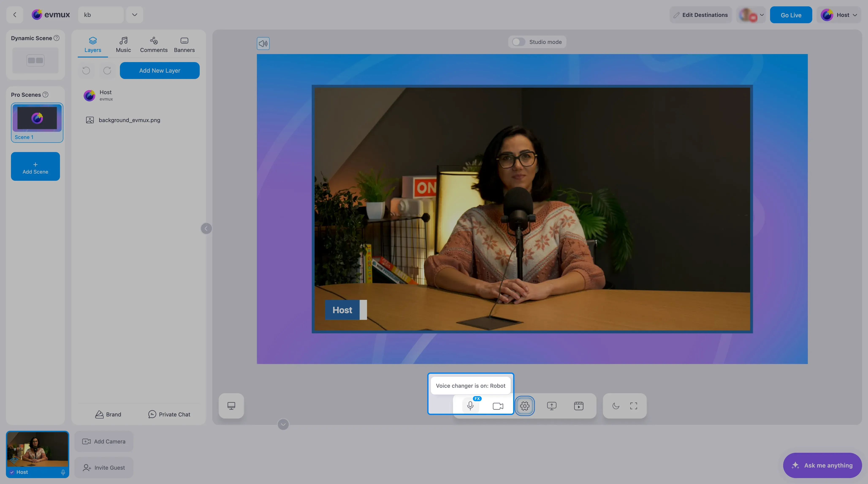Open the Comments tab
The height and width of the screenshot is (484, 868).
tap(154, 45)
